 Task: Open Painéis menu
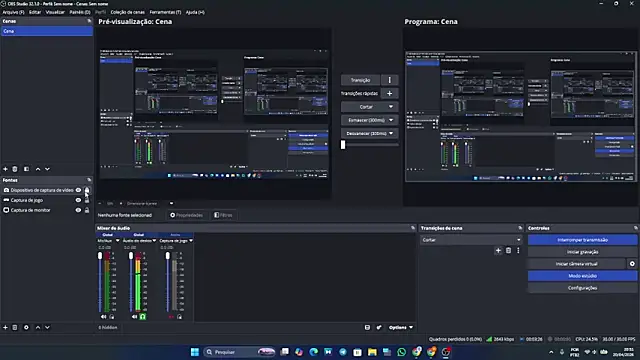click(x=80, y=12)
